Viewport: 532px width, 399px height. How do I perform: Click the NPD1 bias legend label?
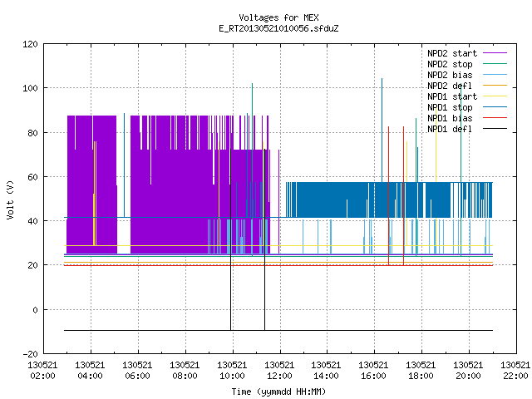tap(450, 118)
